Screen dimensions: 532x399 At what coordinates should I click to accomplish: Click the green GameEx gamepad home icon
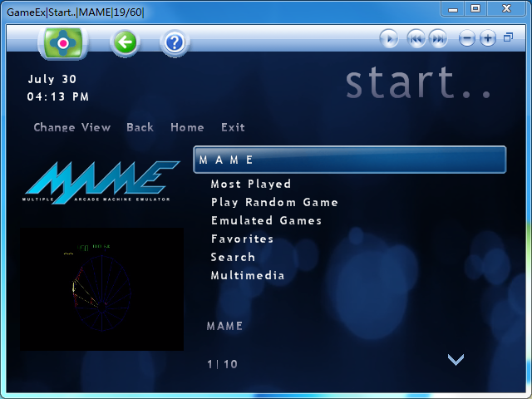coord(63,43)
